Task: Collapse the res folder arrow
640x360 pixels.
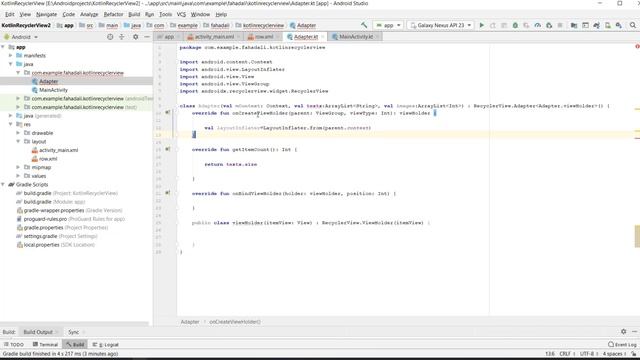Action: (x=11, y=124)
